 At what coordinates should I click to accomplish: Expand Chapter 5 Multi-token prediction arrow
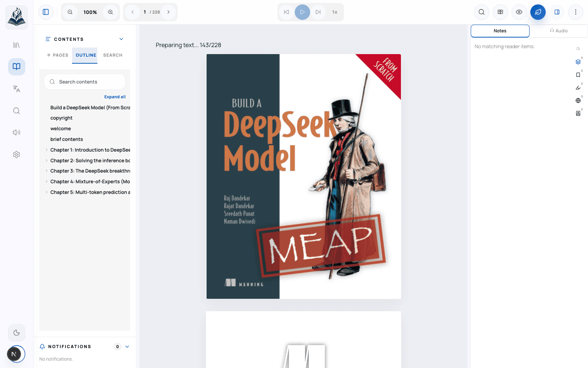(46, 192)
